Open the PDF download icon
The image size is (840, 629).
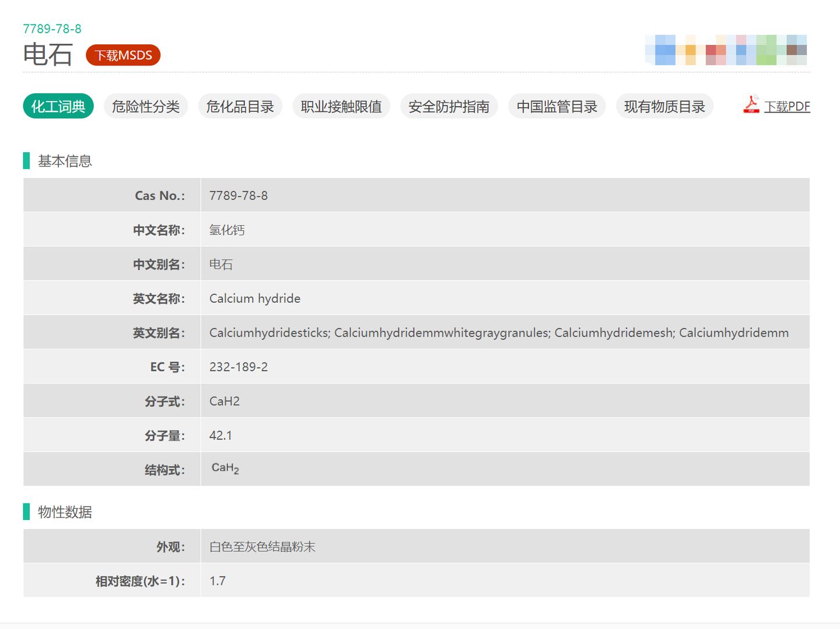tap(751, 104)
